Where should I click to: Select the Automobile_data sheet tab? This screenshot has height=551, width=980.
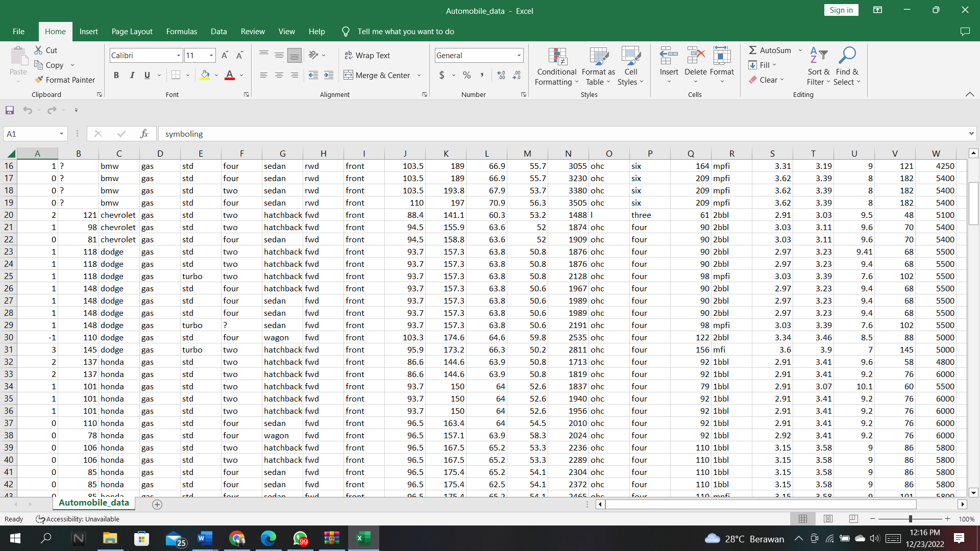pyautogui.click(x=94, y=503)
